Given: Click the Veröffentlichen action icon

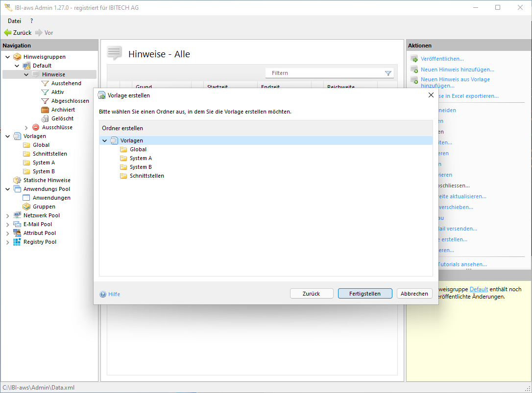Looking at the screenshot, I should pyautogui.click(x=414, y=59).
